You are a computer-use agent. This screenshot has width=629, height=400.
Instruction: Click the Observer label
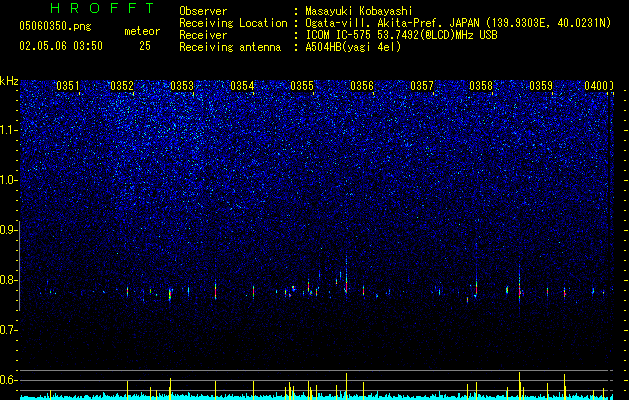tap(203, 11)
